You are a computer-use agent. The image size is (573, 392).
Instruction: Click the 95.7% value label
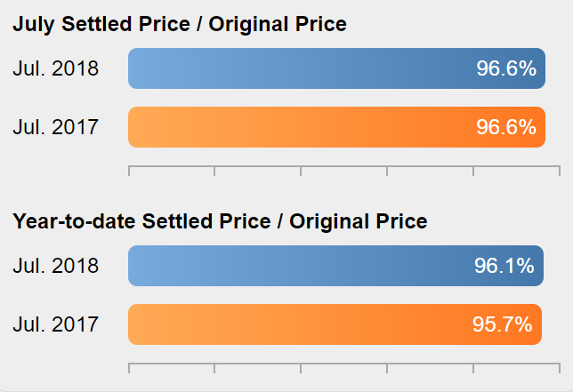click(502, 324)
